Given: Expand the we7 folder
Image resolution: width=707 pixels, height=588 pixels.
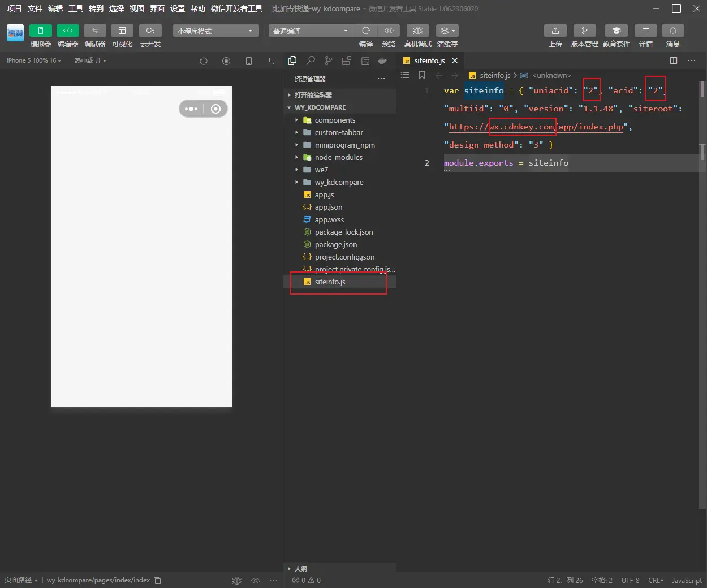Looking at the screenshot, I should coord(339,170).
